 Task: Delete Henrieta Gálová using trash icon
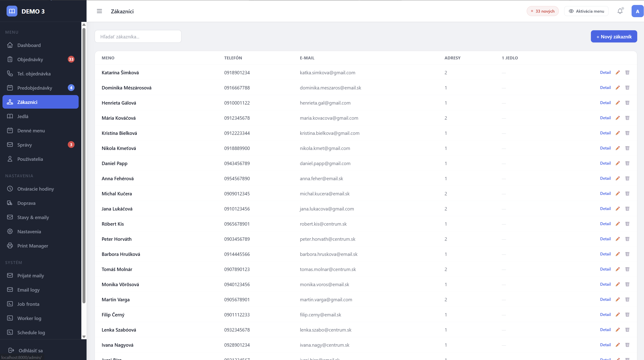(627, 103)
